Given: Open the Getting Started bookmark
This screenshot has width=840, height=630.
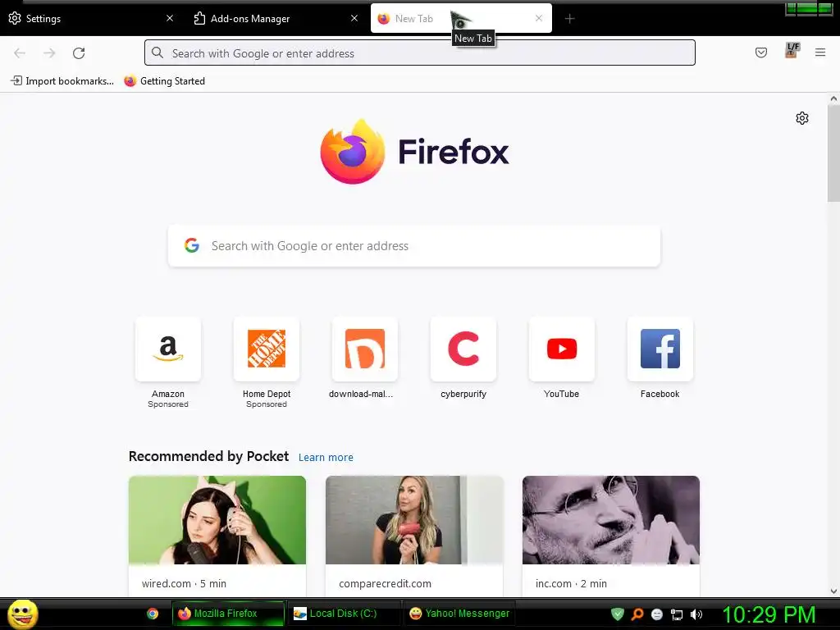Looking at the screenshot, I should click(165, 81).
